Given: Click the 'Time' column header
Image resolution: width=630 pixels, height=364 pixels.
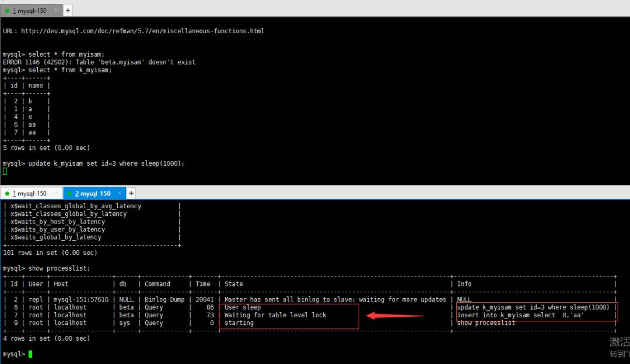Looking at the screenshot, I should click(x=202, y=284).
